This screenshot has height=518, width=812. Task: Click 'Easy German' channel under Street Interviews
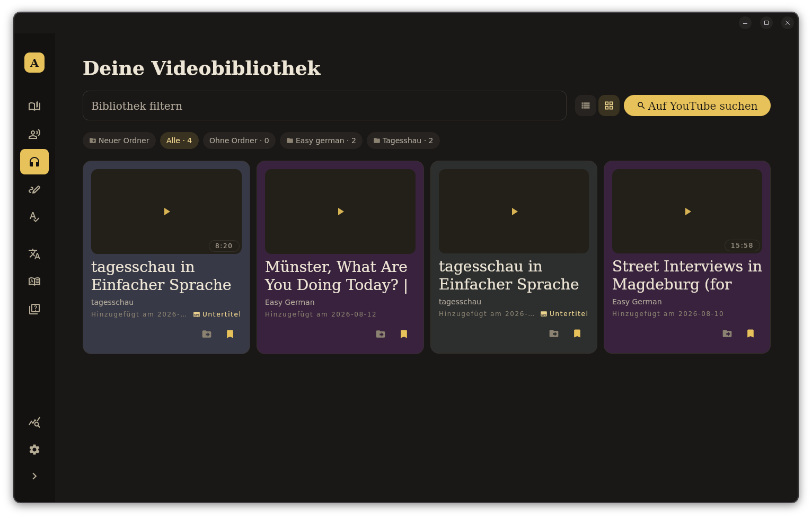tap(637, 302)
